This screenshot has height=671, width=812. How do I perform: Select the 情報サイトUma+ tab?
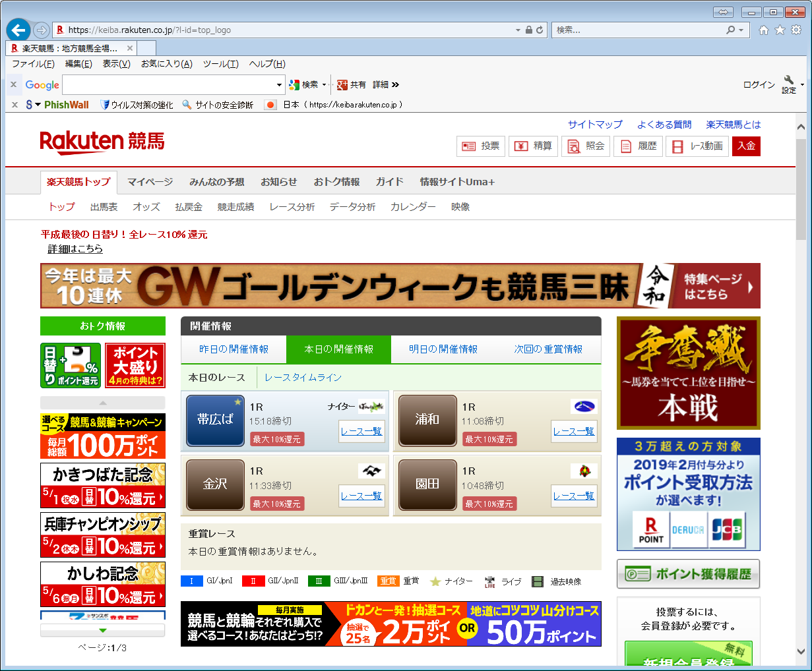point(457,182)
